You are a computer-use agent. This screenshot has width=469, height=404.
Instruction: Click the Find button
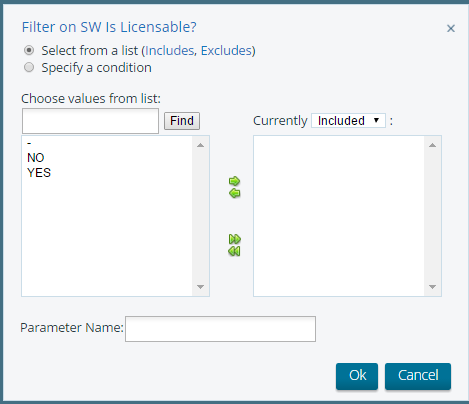182,121
